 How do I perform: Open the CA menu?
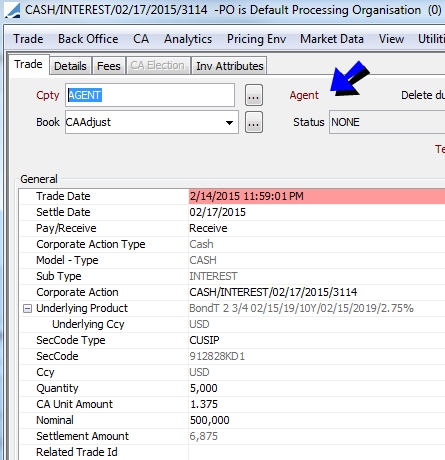(x=141, y=39)
